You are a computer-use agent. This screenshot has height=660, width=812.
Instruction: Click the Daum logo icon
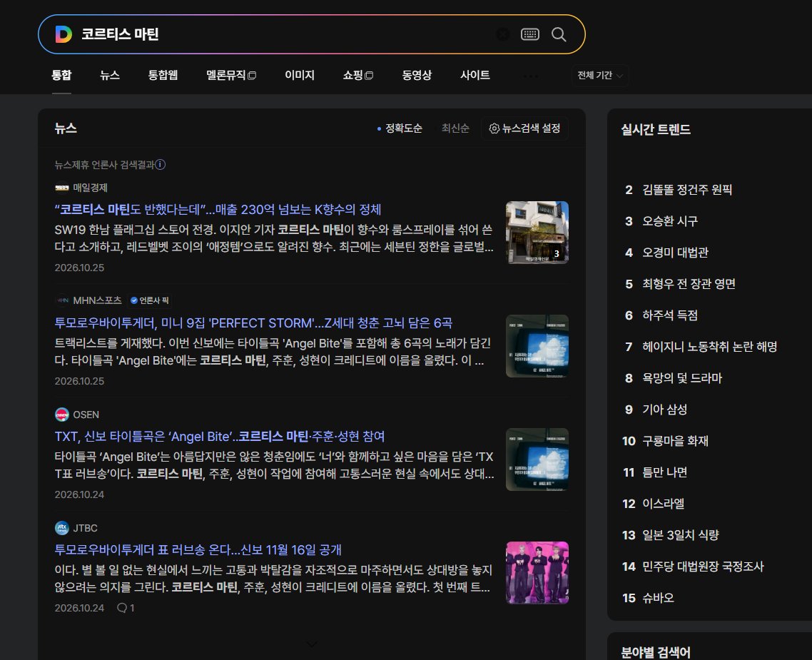pyautogui.click(x=64, y=34)
